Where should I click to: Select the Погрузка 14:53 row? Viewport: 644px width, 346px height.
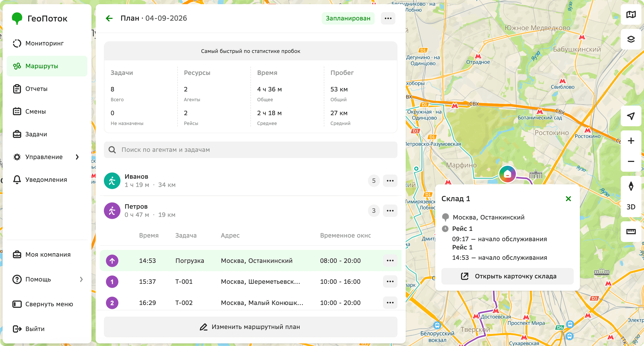[251, 261]
